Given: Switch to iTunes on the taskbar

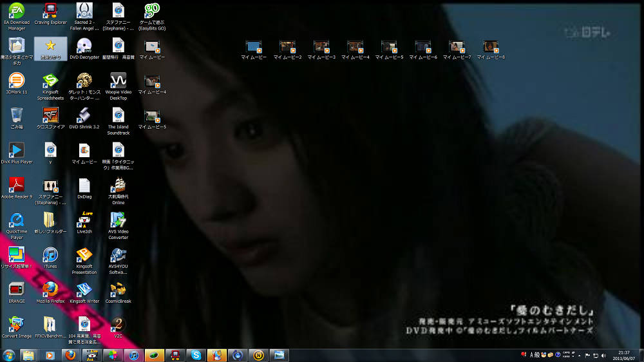Looking at the screenshot, I should tap(133, 356).
